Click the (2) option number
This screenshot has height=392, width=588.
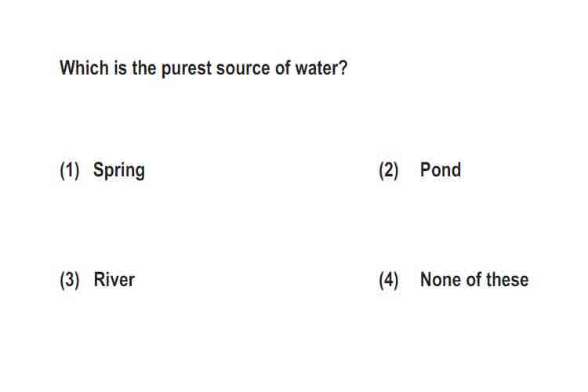click(x=389, y=171)
